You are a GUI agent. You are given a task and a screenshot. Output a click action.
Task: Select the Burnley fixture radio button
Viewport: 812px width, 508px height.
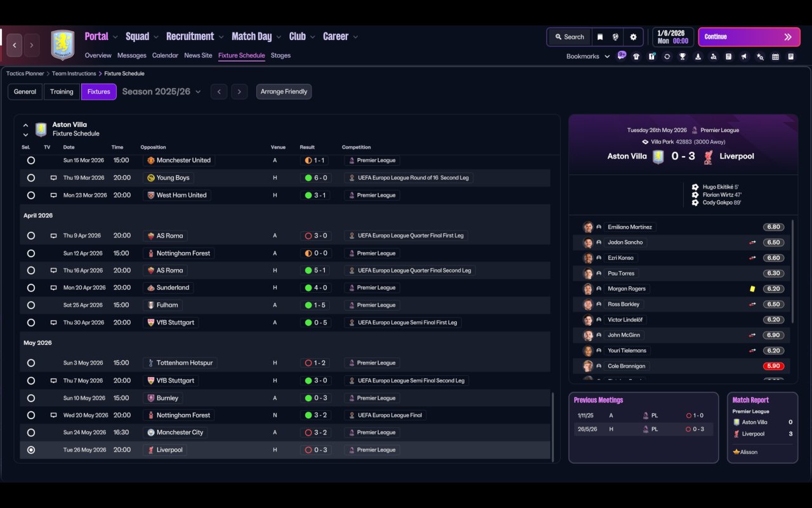[x=30, y=398]
